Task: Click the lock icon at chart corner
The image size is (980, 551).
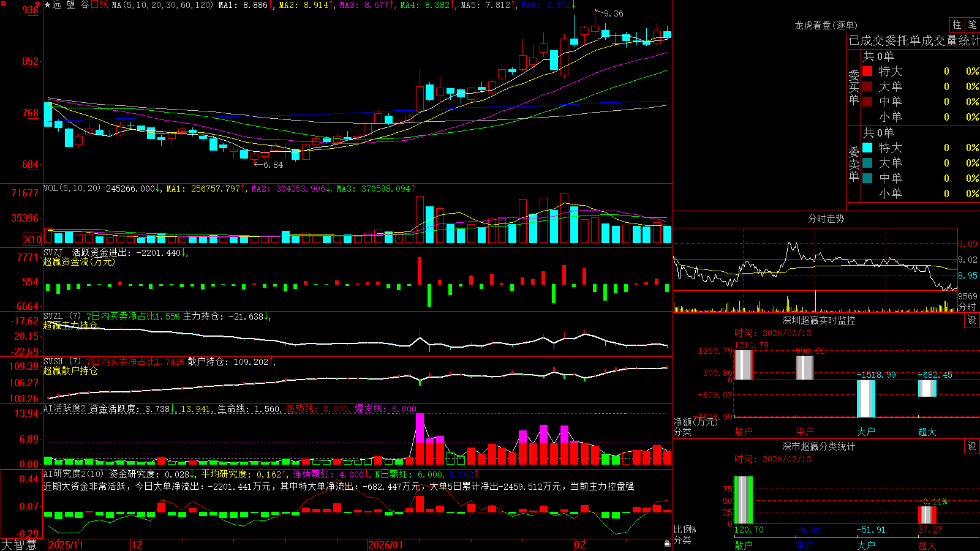Action: coord(668,544)
